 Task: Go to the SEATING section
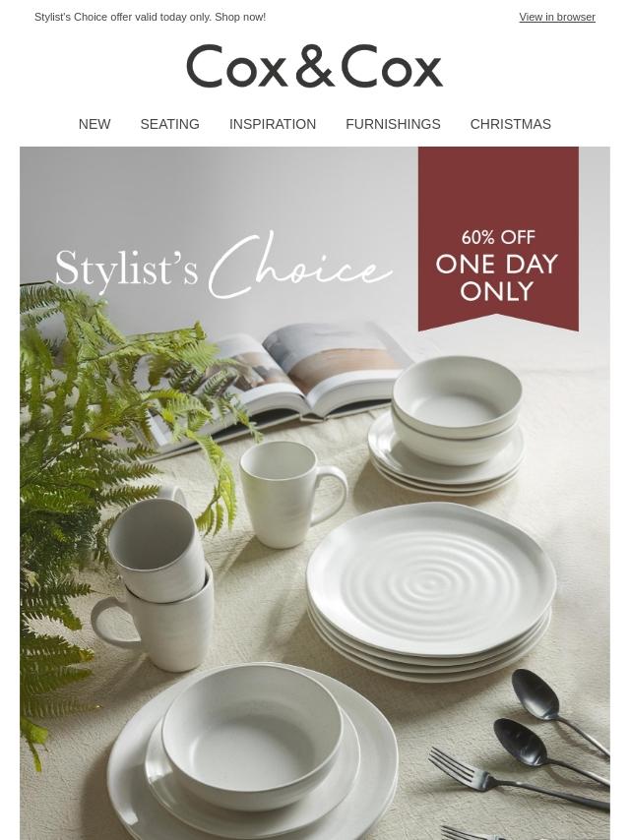coord(169,124)
